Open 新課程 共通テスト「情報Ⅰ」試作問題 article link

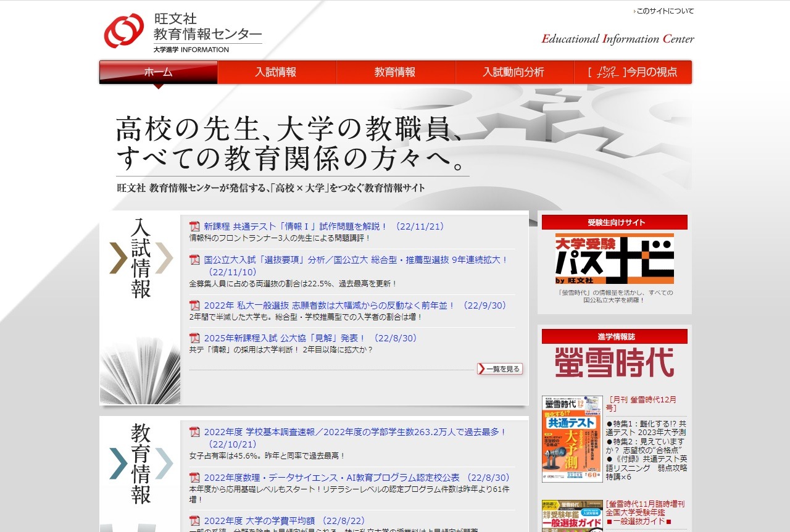[324, 227]
